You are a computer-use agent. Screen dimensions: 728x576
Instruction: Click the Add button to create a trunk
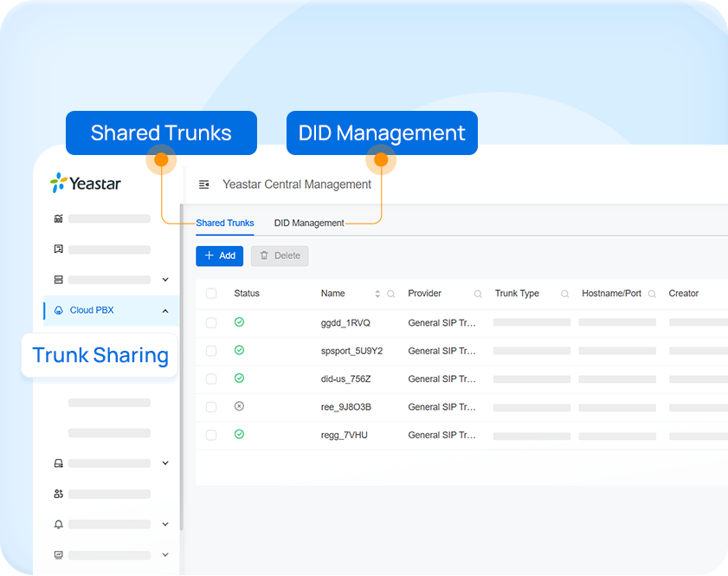[219, 256]
